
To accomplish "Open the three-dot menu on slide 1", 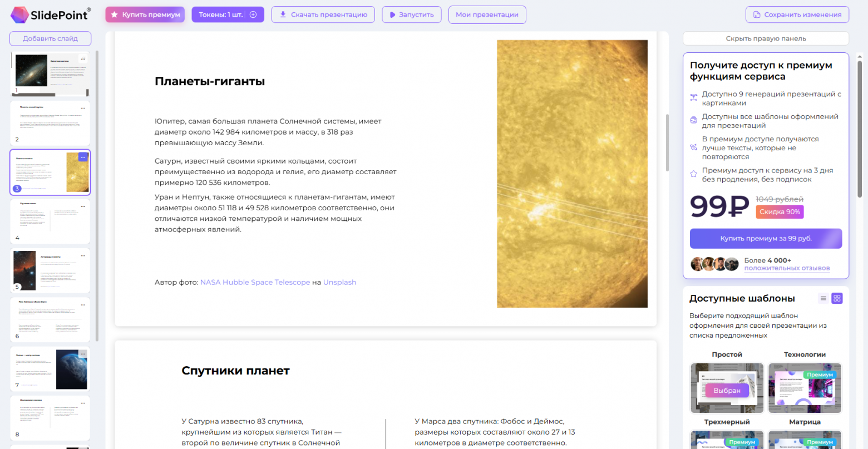I will coord(83,58).
